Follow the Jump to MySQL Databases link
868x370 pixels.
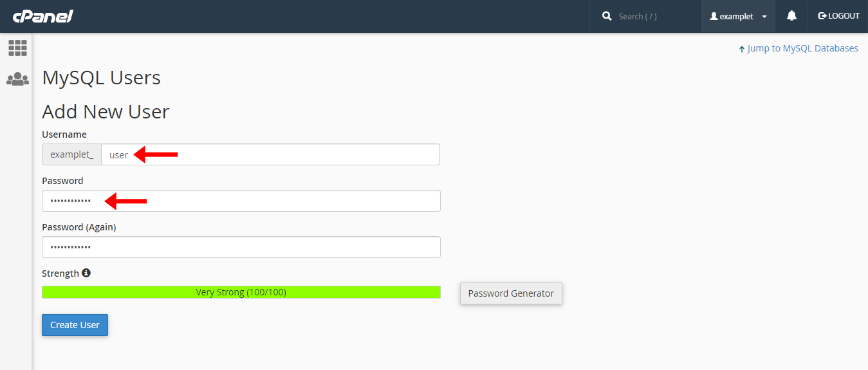802,48
